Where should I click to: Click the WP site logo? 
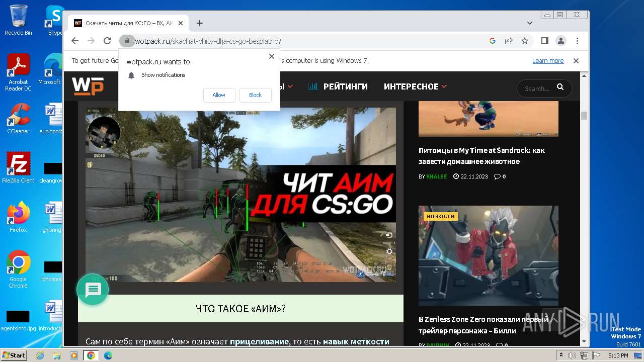88,86
